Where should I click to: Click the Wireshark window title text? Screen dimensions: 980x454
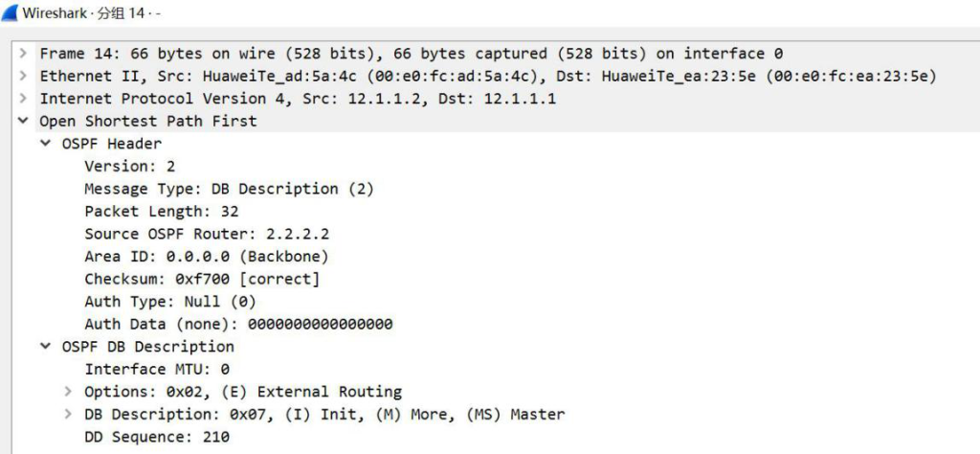coord(93,13)
